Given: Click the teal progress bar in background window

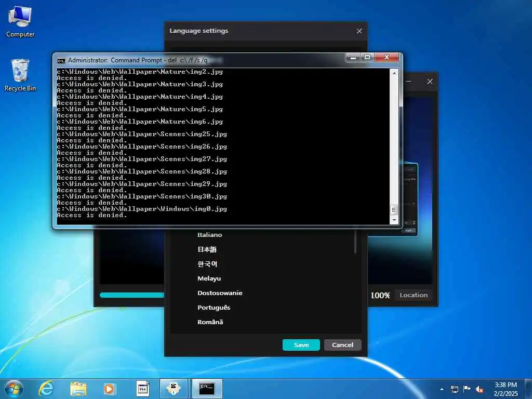Looking at the screenshot, I should click(132, 295).
